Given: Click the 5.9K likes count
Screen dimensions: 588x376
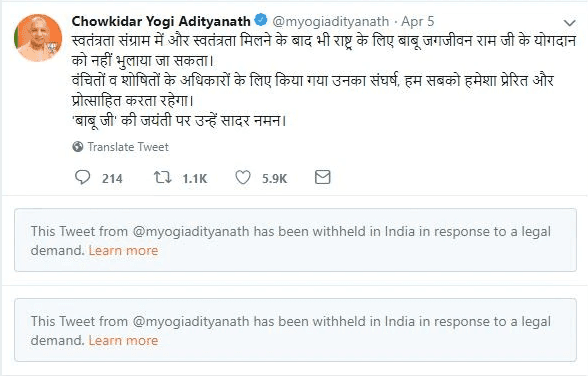Looking at the screenshot, I should pyautogui.click(x=274, y=178).
